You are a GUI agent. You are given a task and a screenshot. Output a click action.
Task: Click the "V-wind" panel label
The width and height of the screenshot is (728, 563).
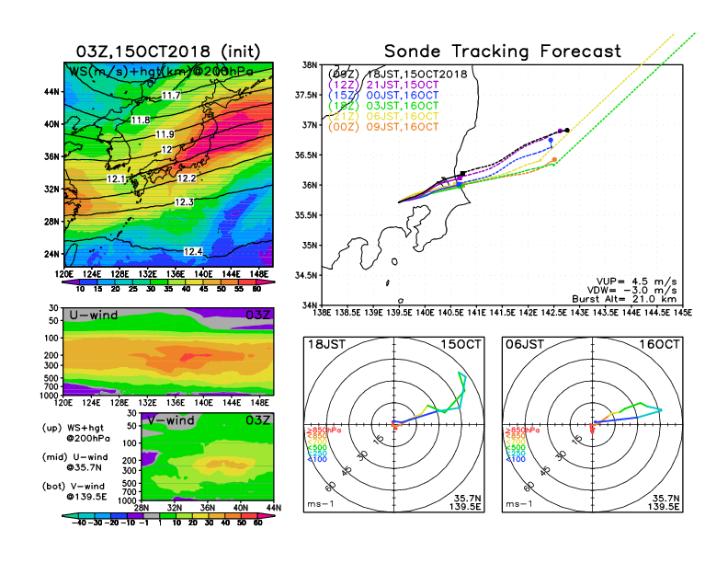(x=171, y=420)
